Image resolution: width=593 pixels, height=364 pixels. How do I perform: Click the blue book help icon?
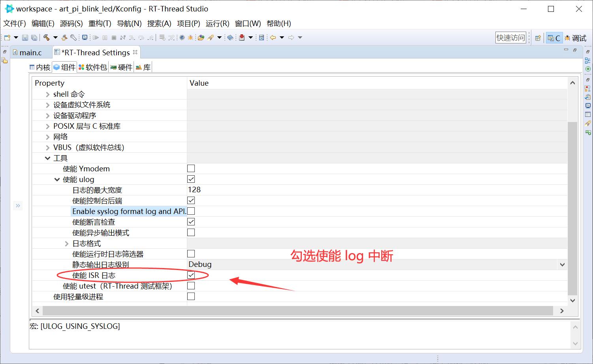230,38
